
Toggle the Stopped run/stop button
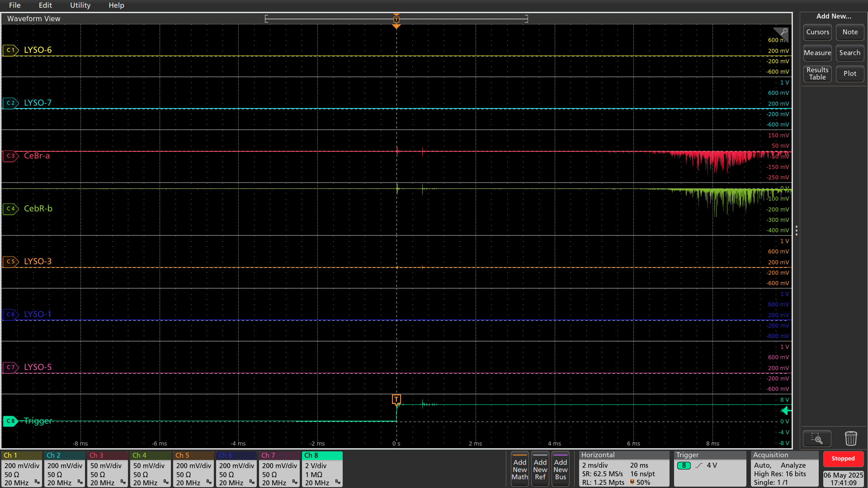[843, 459]
